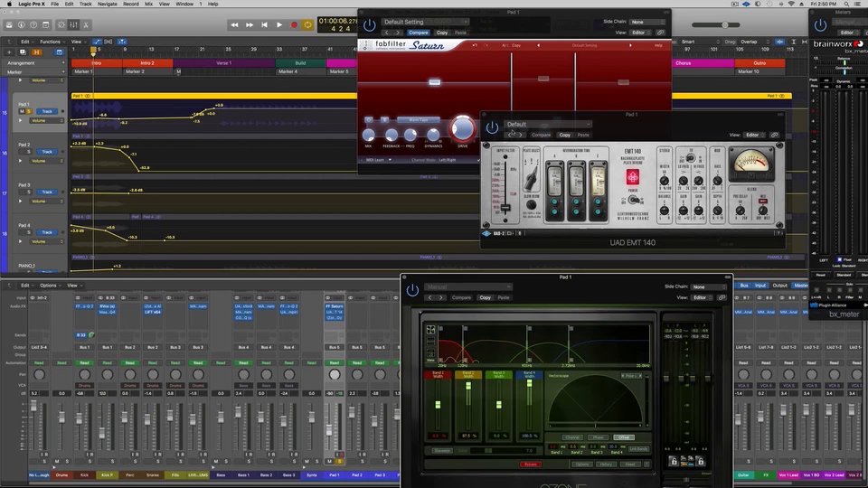
Task: Open the Mix menu
Action: click(149, 4)
